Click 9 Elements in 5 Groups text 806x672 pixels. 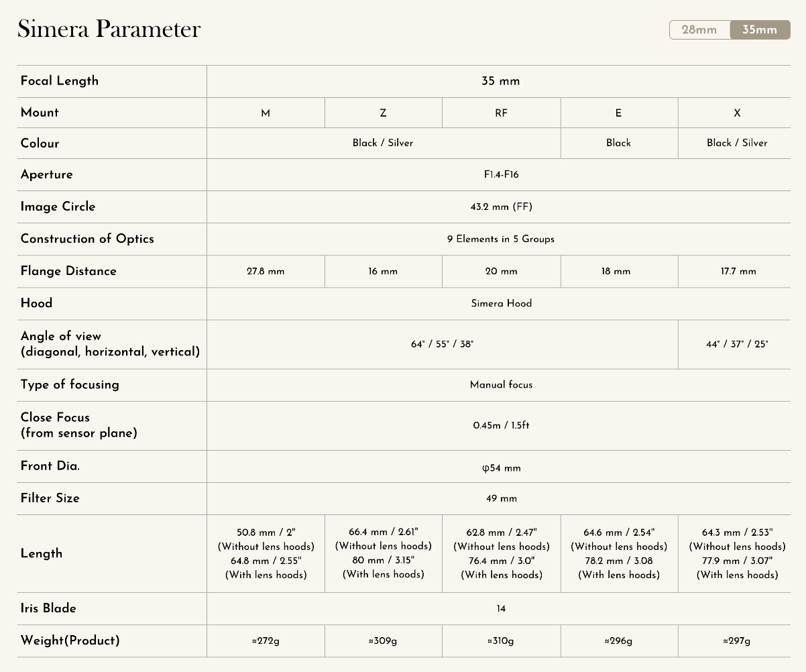[x=501, y=239]
